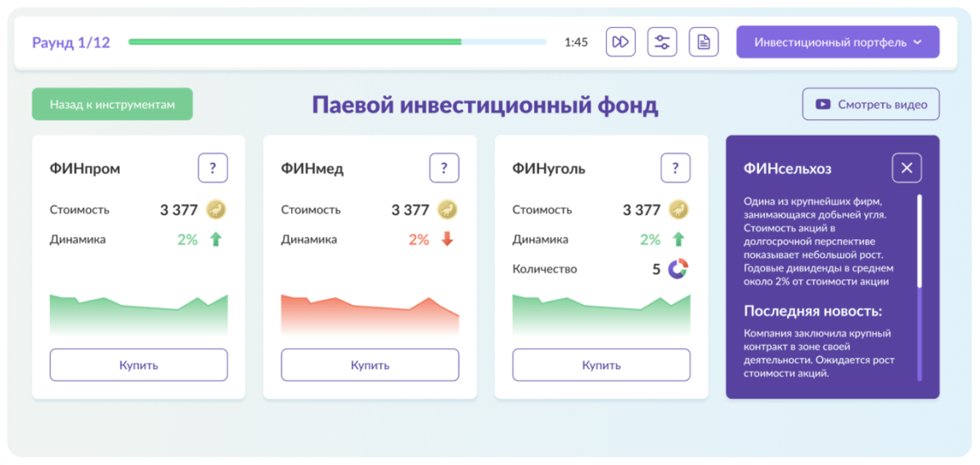Open the document report icon
The width and height of the screenshot is (980, 465).
(704, 42)
